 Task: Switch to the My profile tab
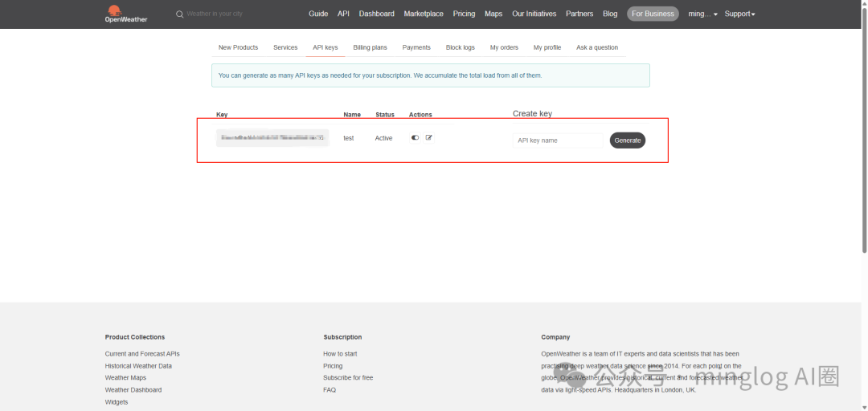coord(547,47)
